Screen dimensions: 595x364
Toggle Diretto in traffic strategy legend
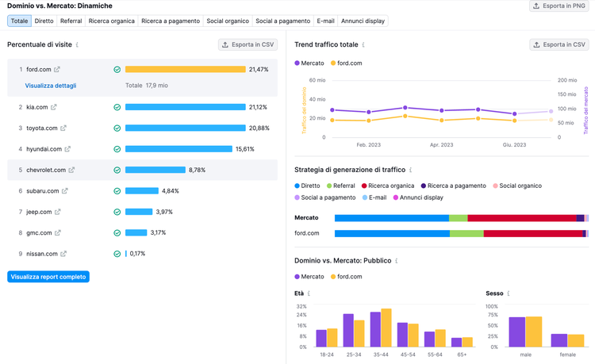click(x=307, y=186)
